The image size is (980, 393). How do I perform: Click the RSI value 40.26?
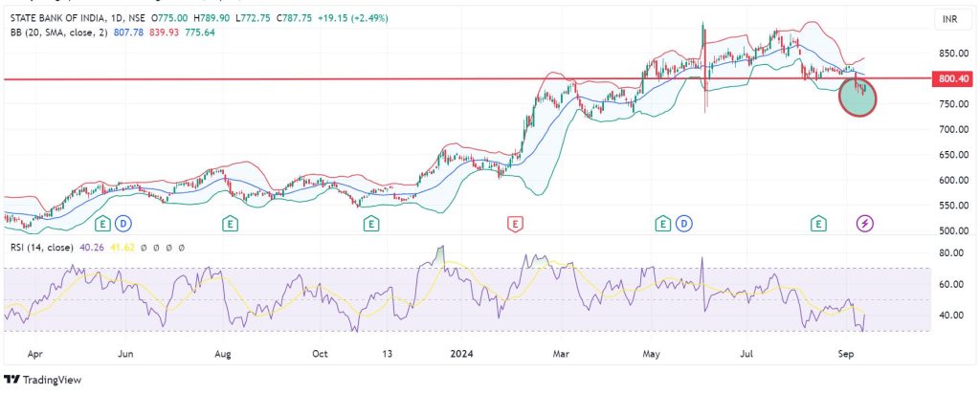pos(90,248)
